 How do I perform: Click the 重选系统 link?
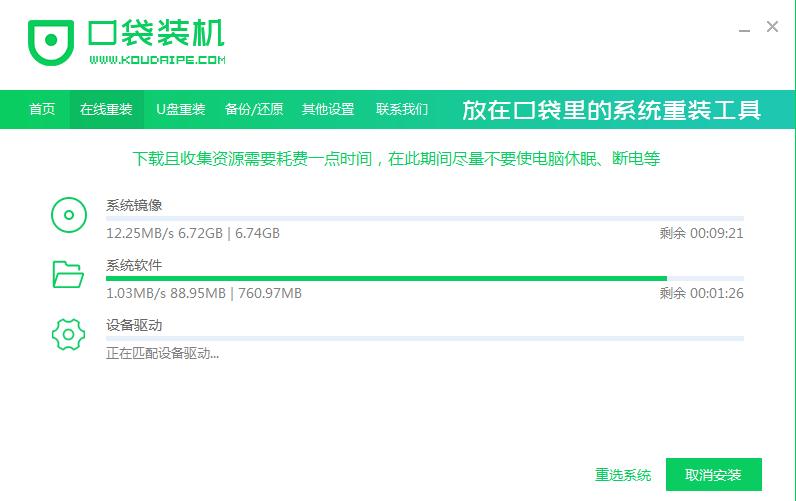pos(622,475)
